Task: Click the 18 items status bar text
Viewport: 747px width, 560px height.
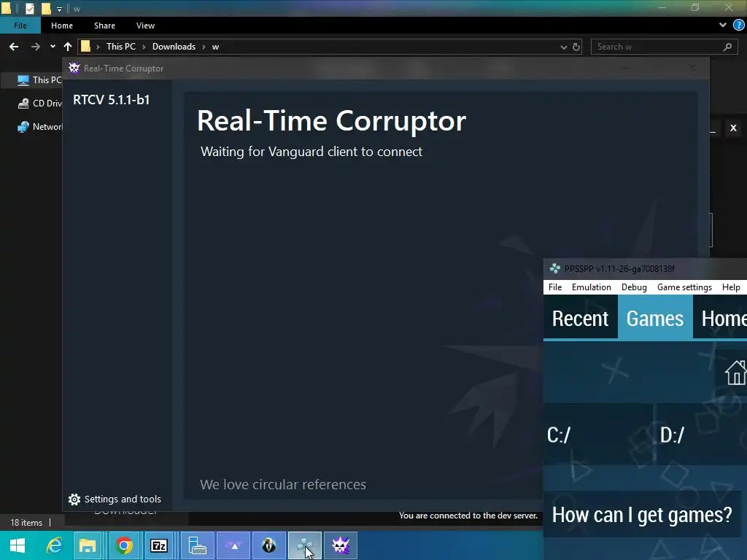Action: point(26,523)
